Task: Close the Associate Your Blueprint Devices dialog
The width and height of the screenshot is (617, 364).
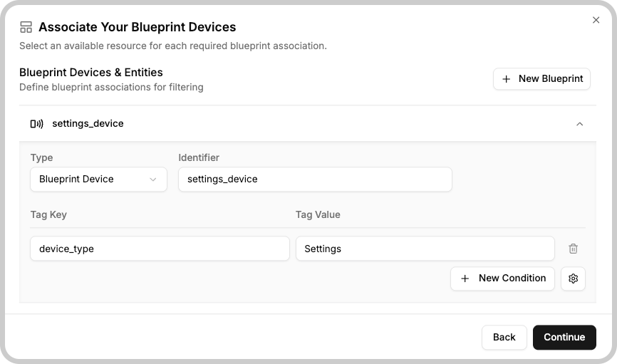Action: (596, 20)
